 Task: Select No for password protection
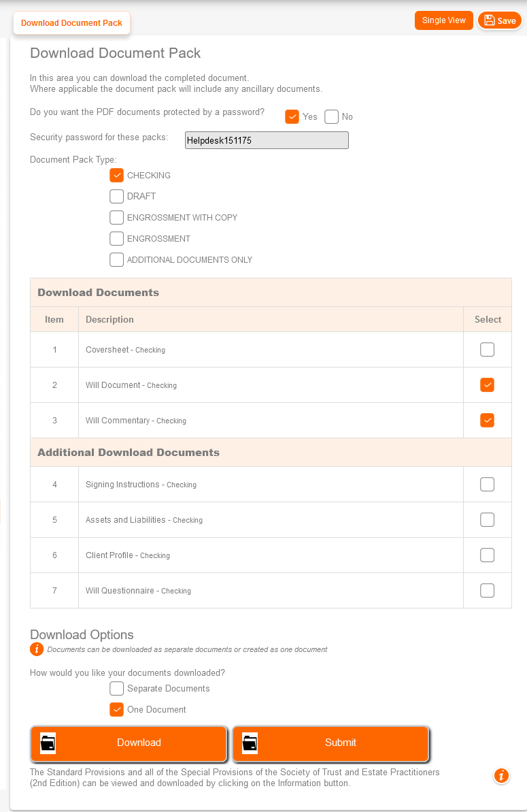pos(332,116)
